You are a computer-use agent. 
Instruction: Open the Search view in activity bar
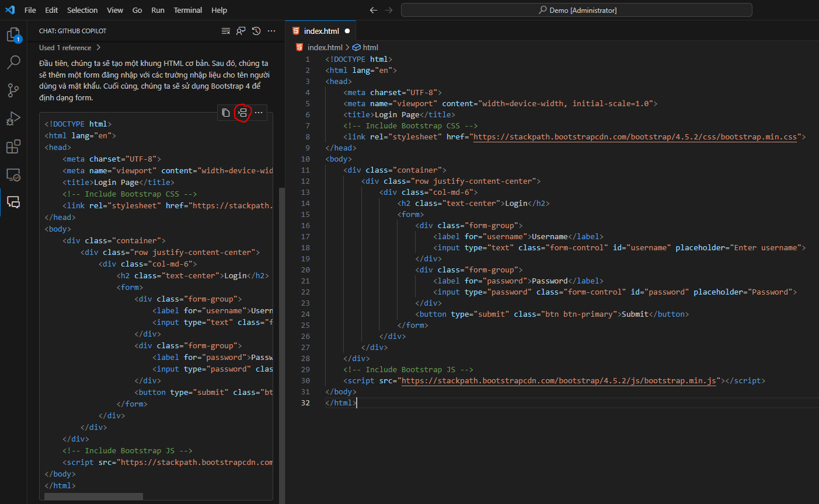13,62
